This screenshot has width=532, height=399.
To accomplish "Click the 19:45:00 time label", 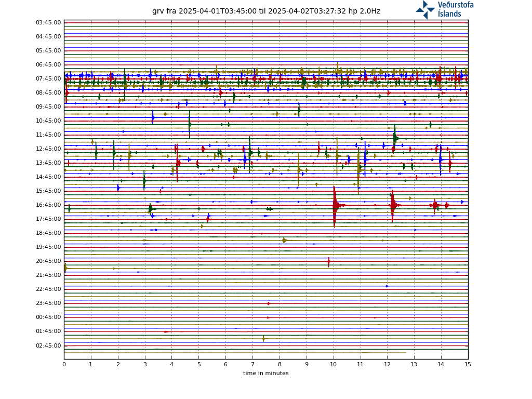I will point(48,247).
